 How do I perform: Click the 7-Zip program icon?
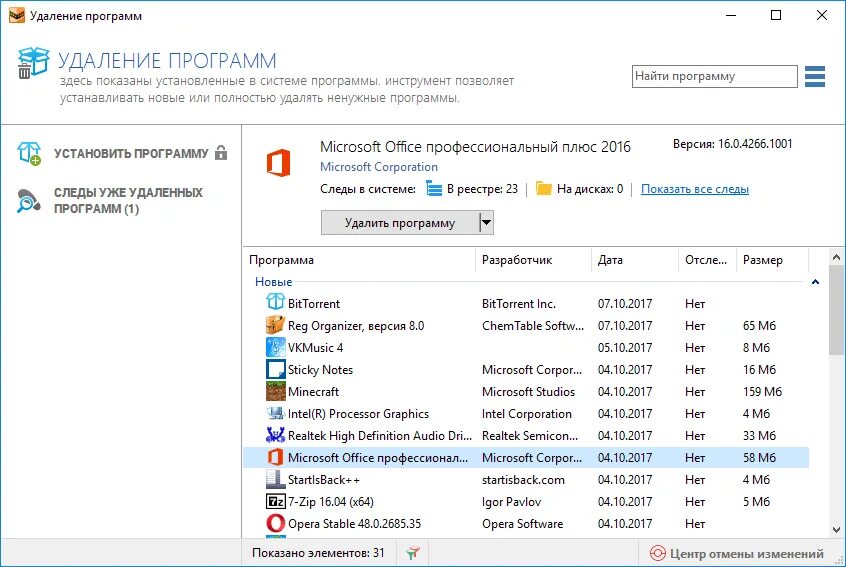tap(275, 501)
